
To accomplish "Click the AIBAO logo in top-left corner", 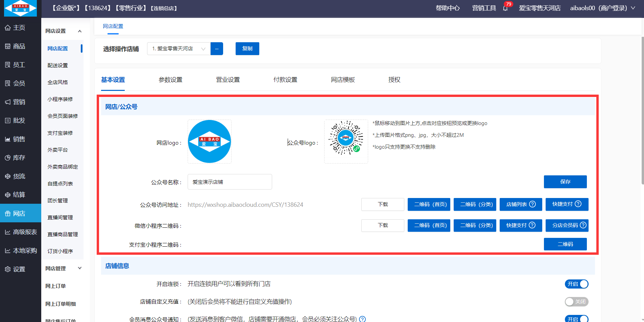I will [x=20, y=8].
